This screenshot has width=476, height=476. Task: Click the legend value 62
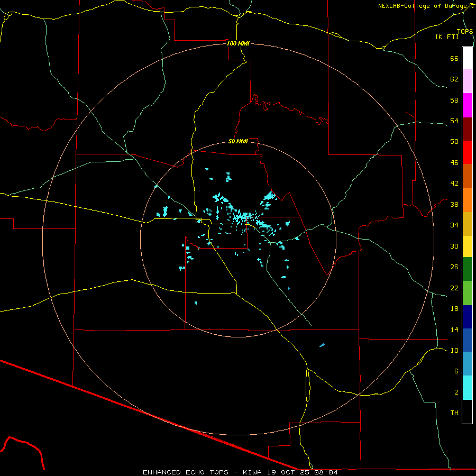[454, 79]
